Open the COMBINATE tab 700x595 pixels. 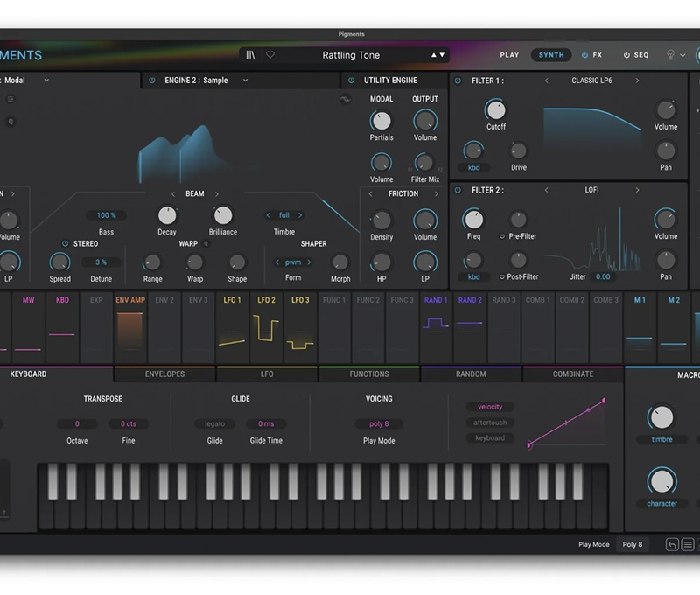573,374
